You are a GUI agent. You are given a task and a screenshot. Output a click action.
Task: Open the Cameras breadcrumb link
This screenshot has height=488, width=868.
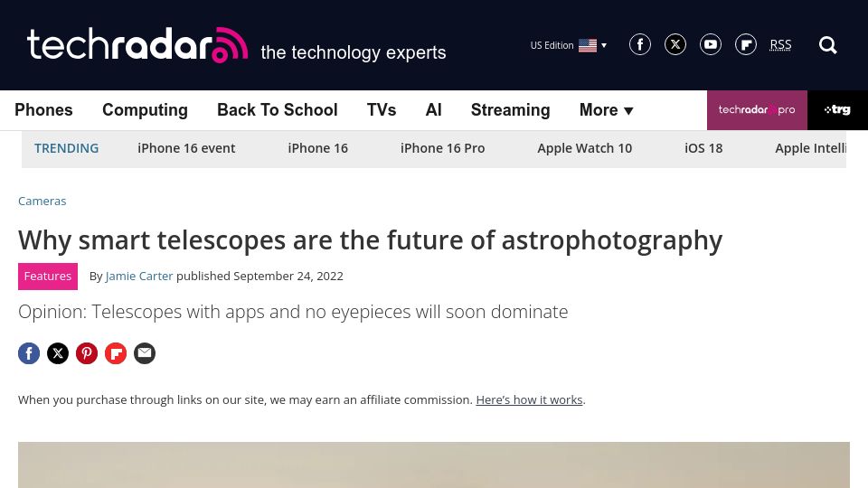pos(42,201)
